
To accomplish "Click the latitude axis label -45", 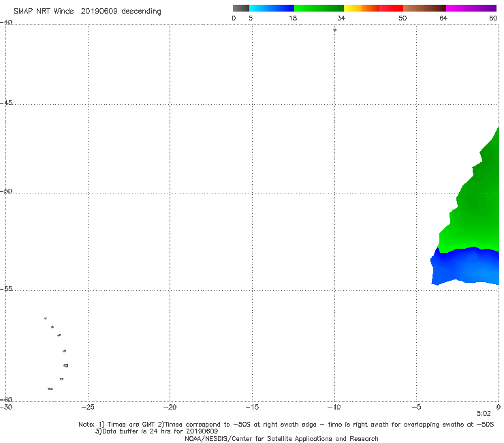I will click(x=6, y=103).
